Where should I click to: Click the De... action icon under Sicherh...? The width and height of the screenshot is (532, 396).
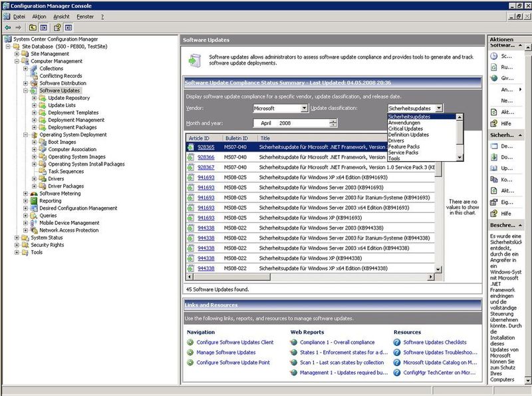494,146
